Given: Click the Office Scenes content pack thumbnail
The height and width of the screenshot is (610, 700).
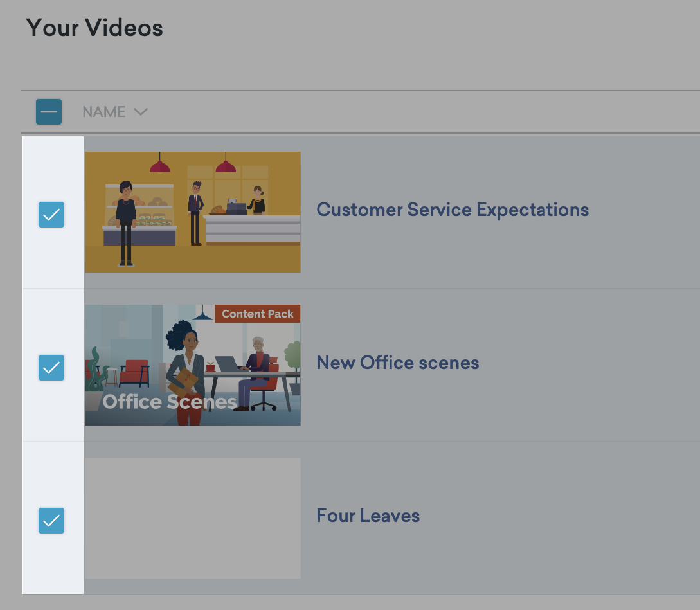Looking at the screenshot, I should (192, 364).
